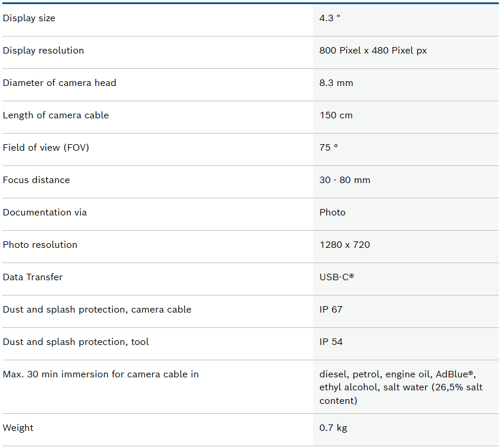Select the 75 ° field of view value

point(328,148)
